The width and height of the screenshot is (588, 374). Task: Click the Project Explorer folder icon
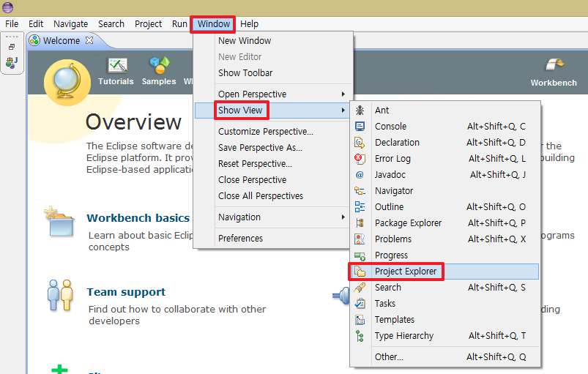pos(360,272)
